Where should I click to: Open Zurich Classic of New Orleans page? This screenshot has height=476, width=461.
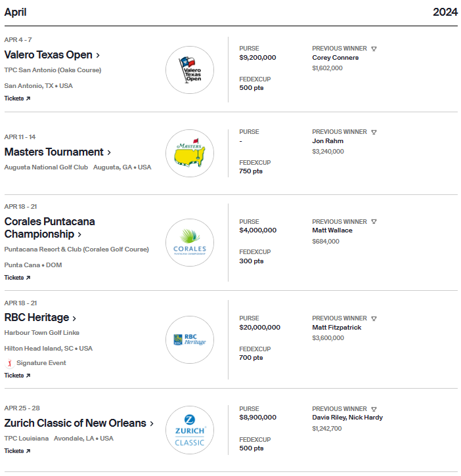76,423
